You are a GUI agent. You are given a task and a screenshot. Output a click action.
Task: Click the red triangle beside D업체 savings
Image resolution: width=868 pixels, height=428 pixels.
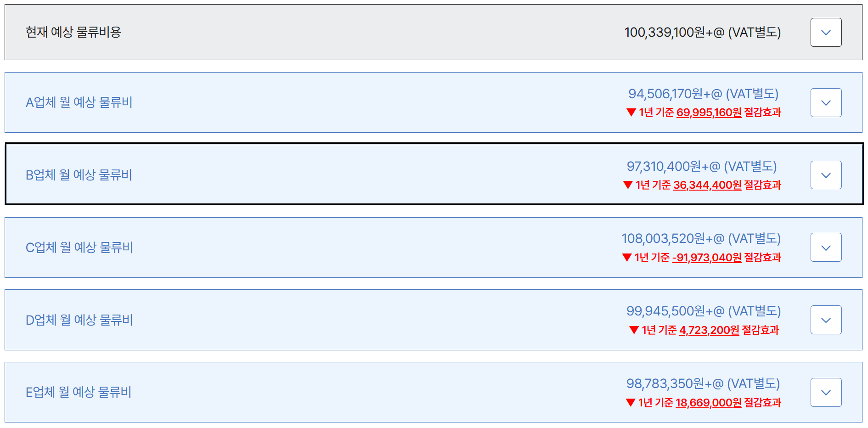pyautogui.click(x=634, y=330)
